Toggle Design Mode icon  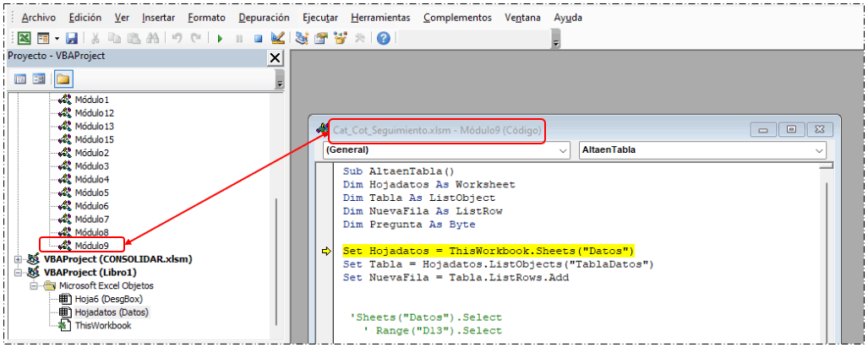click(x=277, y=38)
